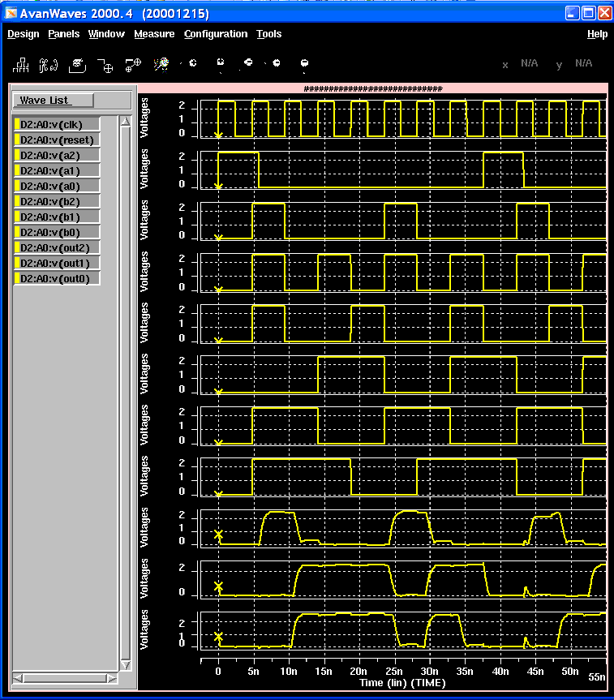Open the Window menu
The width and height of the screenshot is (614, 700).
pos(106,34)
